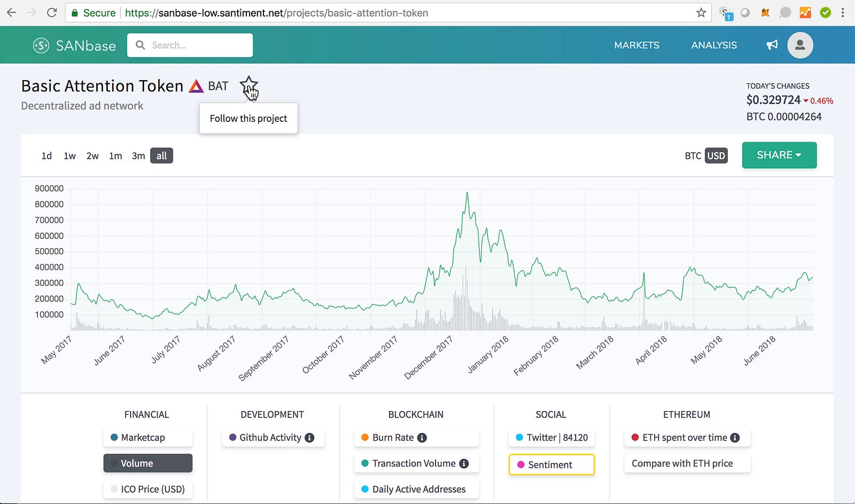The height and width of the screenshot is (504, 855).
Task: Select the 'all' chart range
Action: [x=161, y=156]
